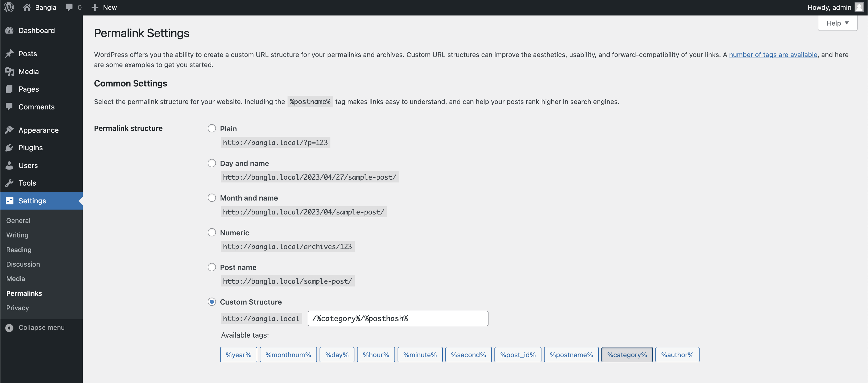Click the WordPress logo icon
This screenshot has height=383, width=868.
tap(10, 7)
